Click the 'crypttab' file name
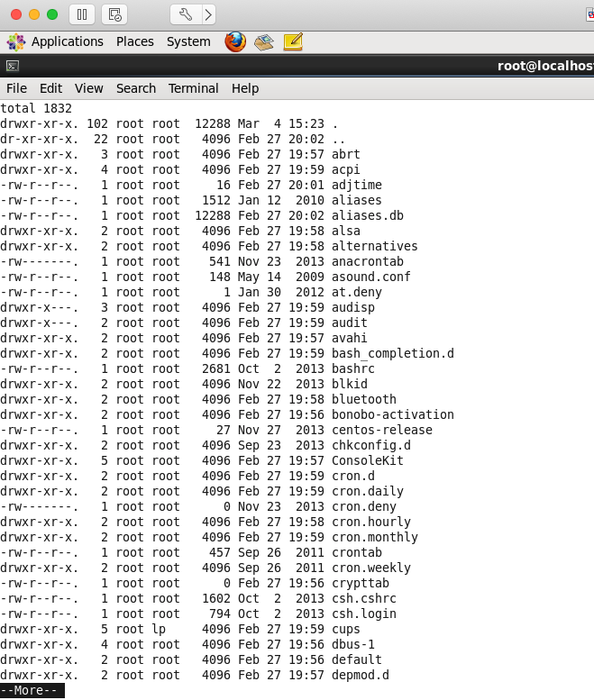Screen dimensions: 594x700 pos(360,584)
